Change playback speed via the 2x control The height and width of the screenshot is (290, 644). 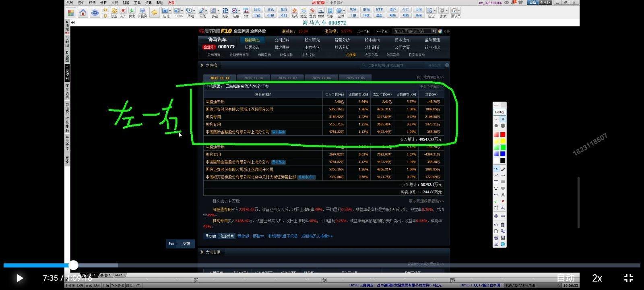pyautogui.click(x=597, y=278)
